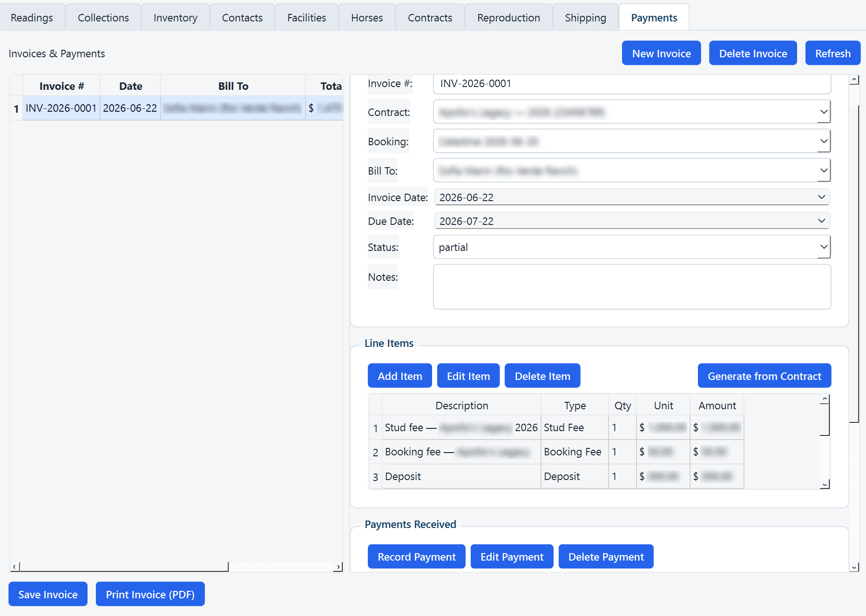Switch to the Contracts tab
Image resolution: width=866 pixels, height=616 pixels.
(x=430, y=18)
